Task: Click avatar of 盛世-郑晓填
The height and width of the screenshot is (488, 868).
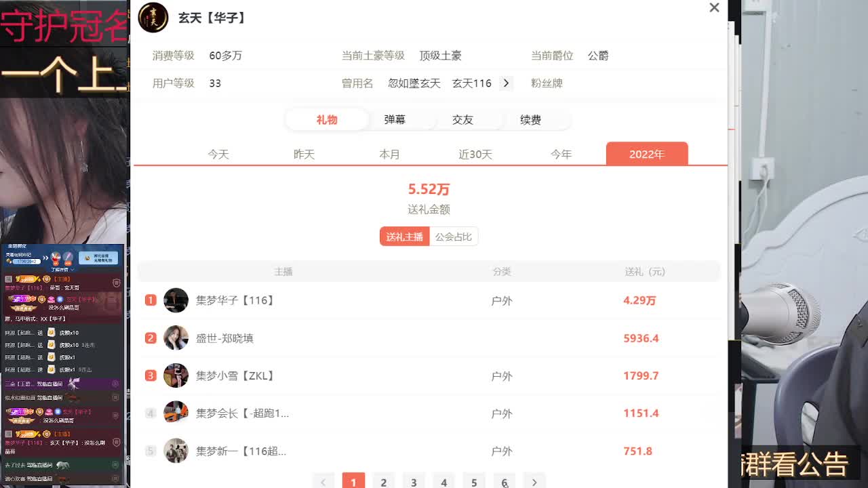Action: coord(176,338)
